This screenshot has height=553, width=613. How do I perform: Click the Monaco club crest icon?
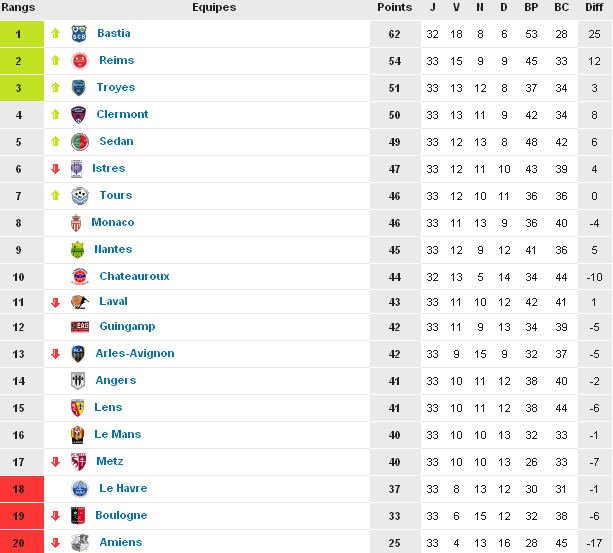click(79, 223)
